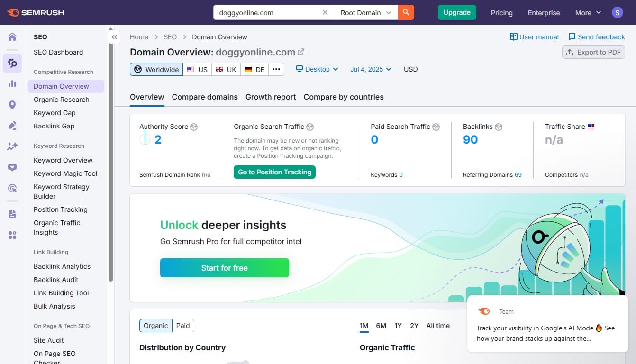Click the Authority Score globe info icon

click(194, 127)
